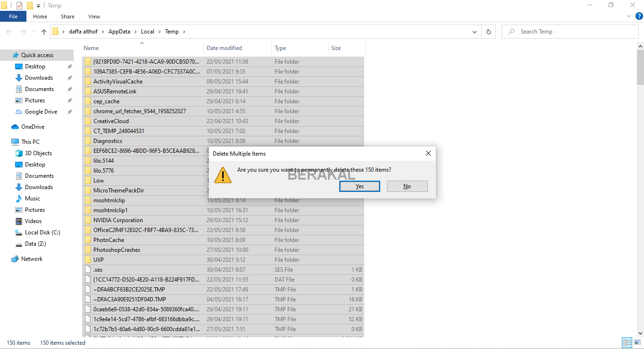Click the Refresh icon in the address bar
Viewport: 644px width, 349px height.
coord(488,31)
